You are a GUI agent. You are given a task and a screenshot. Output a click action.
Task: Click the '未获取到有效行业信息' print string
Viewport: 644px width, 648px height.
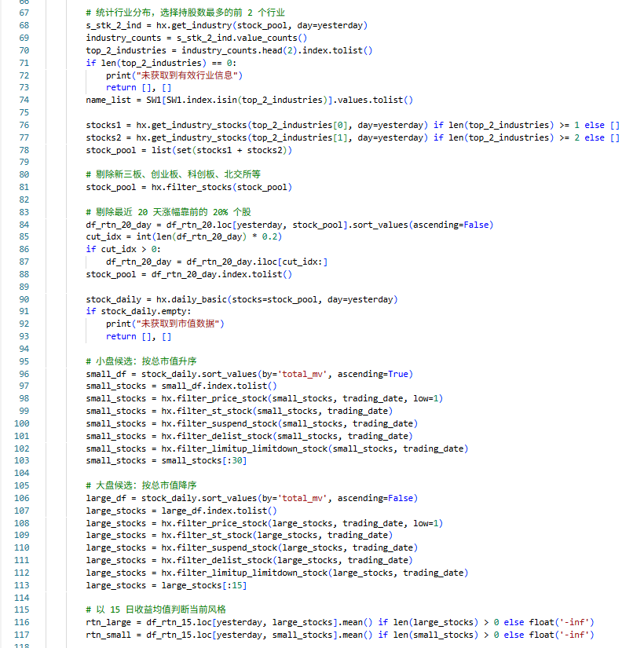click(x=188, y=75)
